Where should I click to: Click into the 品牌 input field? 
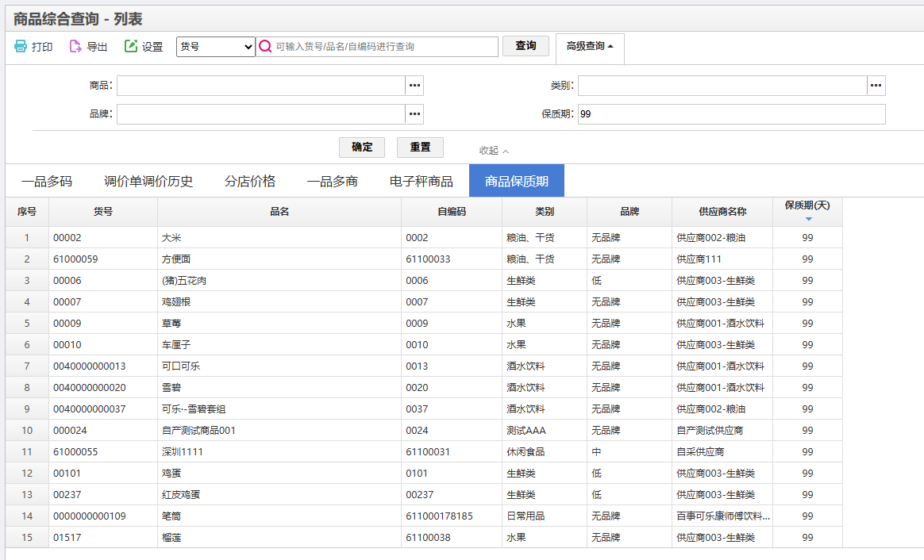[x=261, y=114]
